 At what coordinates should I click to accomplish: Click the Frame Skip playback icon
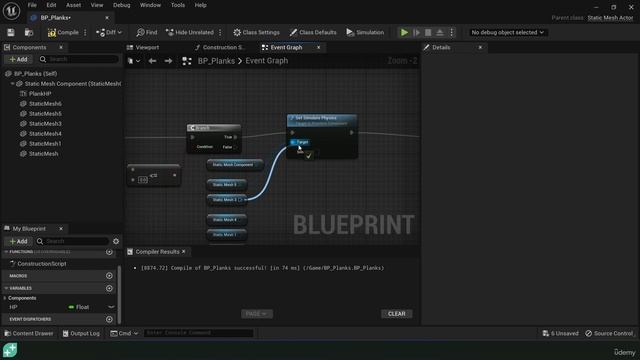pos(416,32)
